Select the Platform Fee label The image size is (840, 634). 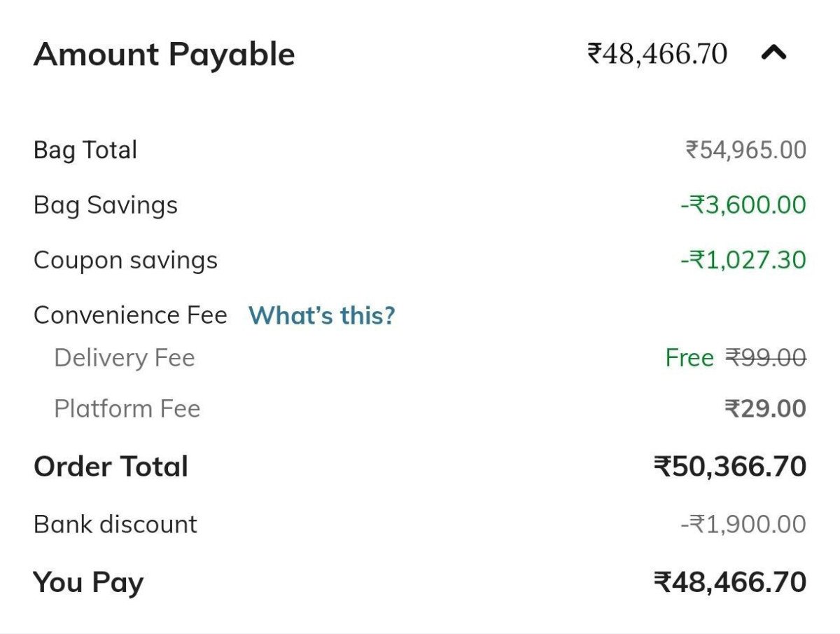pos(127,408)
